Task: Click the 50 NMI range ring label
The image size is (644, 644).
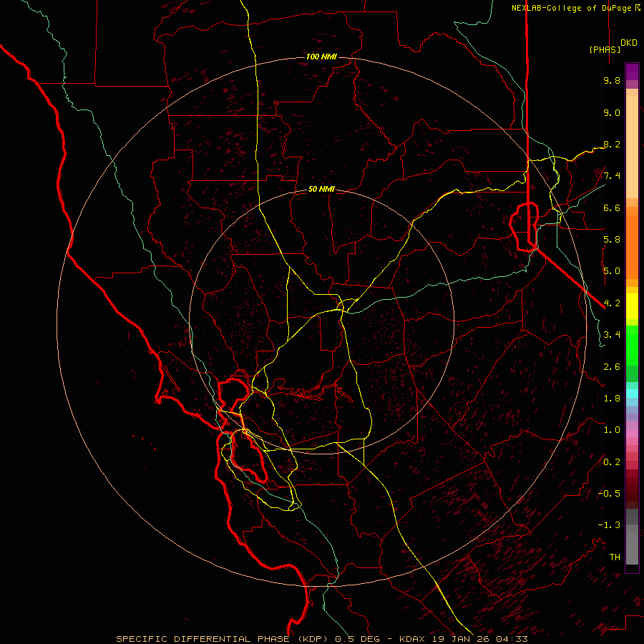Action: 321,190
